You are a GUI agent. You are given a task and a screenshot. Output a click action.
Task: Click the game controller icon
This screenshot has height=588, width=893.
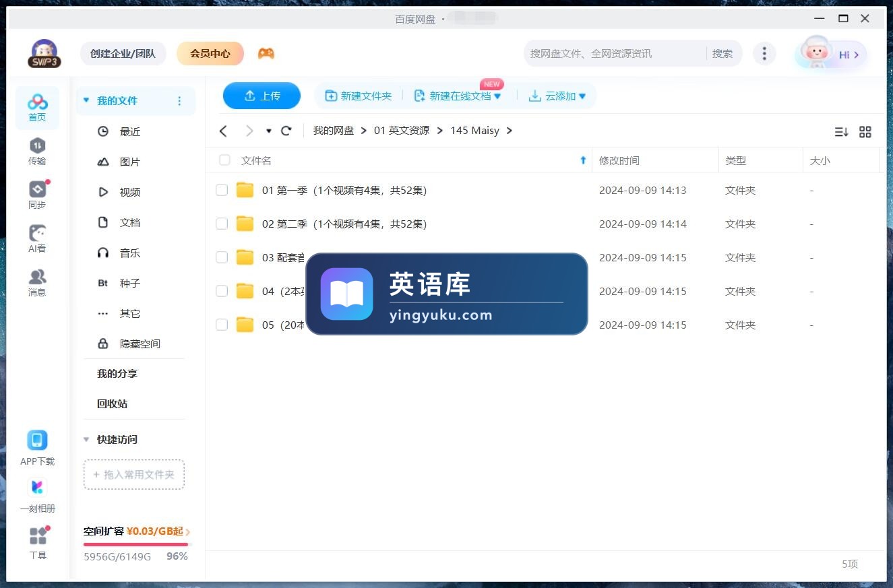(266, 53)
